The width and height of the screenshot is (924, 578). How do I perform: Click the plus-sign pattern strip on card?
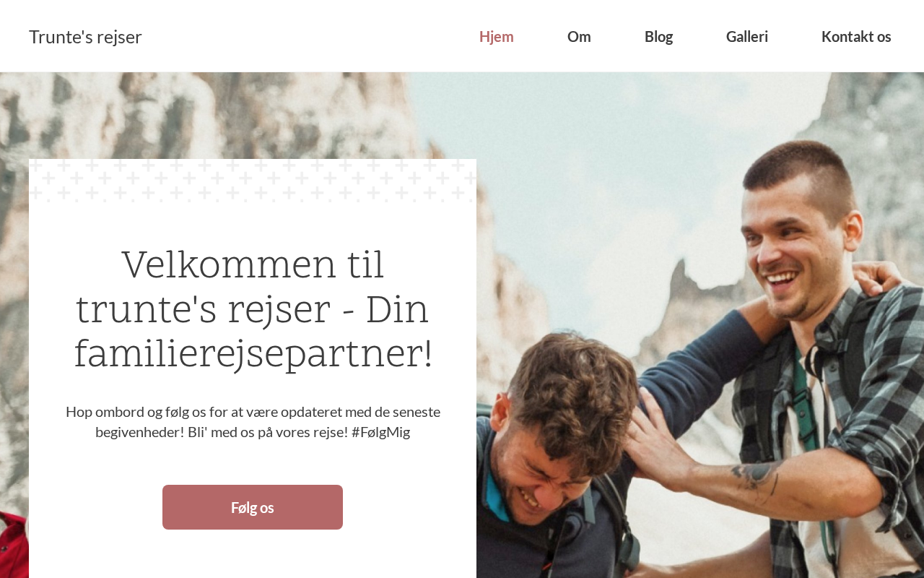253,181
